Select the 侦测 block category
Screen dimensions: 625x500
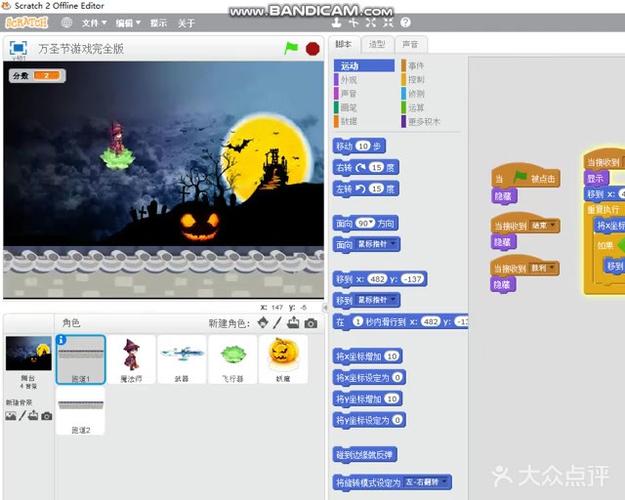[x=430, y=94]
